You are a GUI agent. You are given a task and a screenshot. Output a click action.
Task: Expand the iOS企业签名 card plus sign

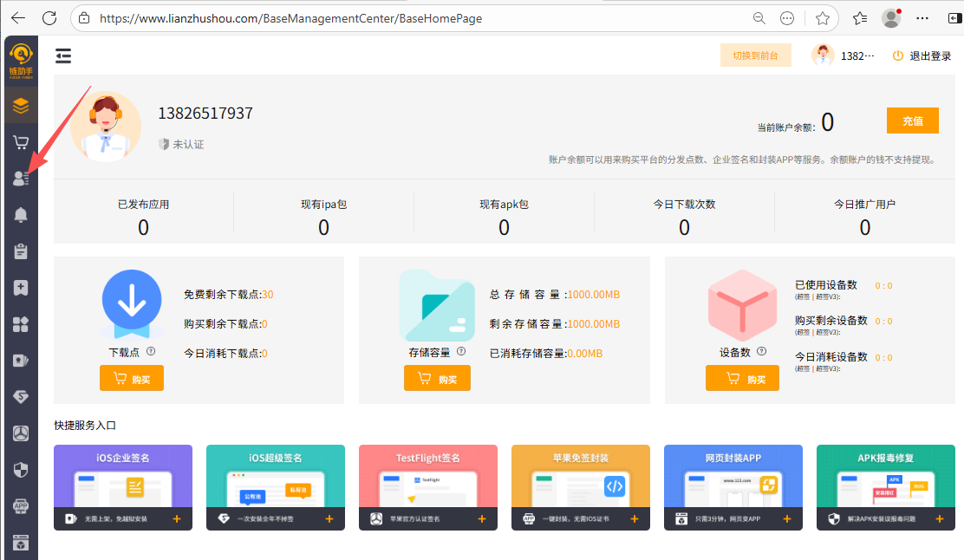click(177, 518)
